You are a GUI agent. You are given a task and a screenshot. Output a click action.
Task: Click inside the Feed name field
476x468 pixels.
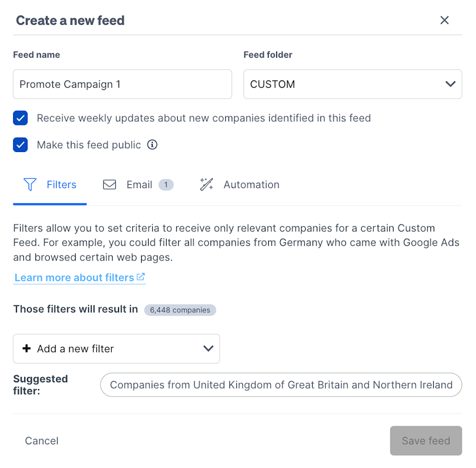point(122,84)
